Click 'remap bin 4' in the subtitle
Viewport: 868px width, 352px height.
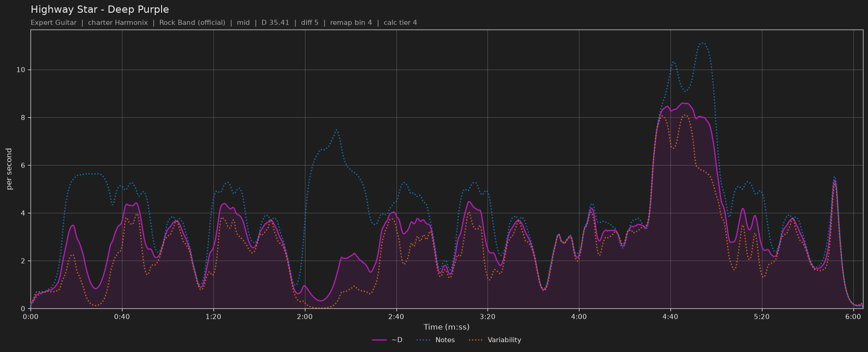pos(351,23)
